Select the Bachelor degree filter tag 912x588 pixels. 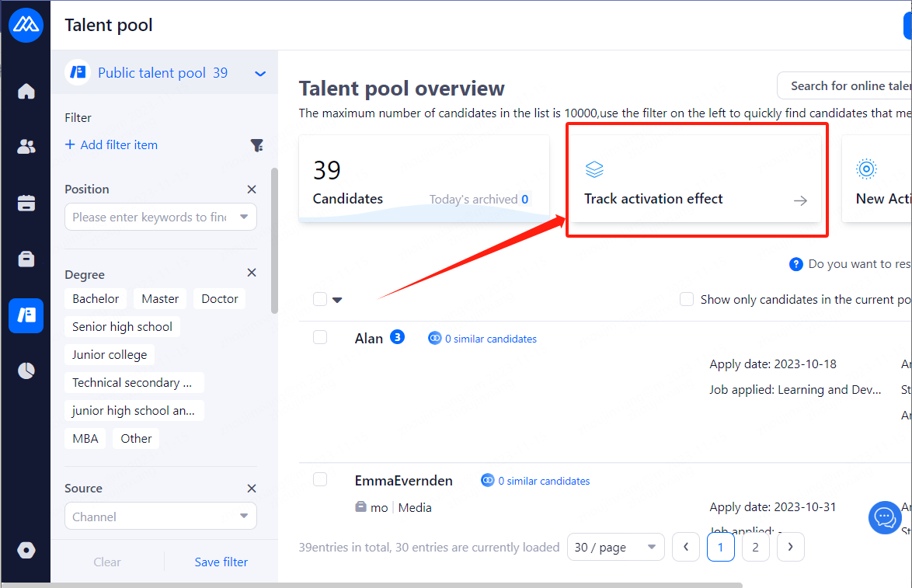(x=96, y=299)
